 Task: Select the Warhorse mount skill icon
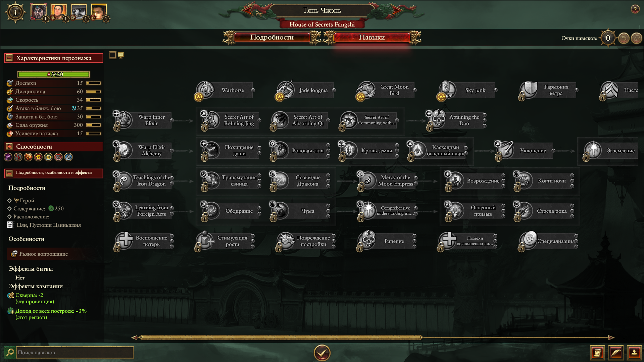[x=205, y=90]
